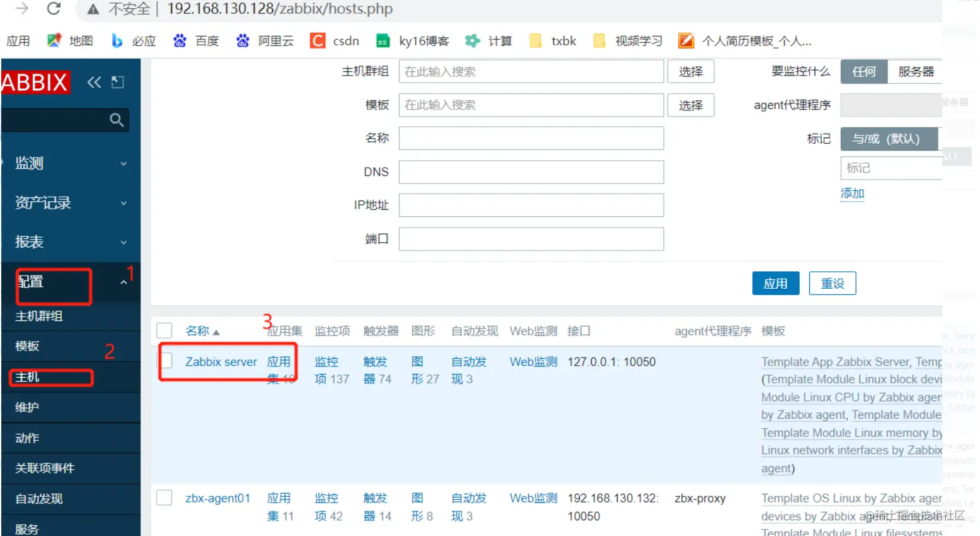
Task: Apply the filter with the 应用 button
Action: [x=775, y=283]
